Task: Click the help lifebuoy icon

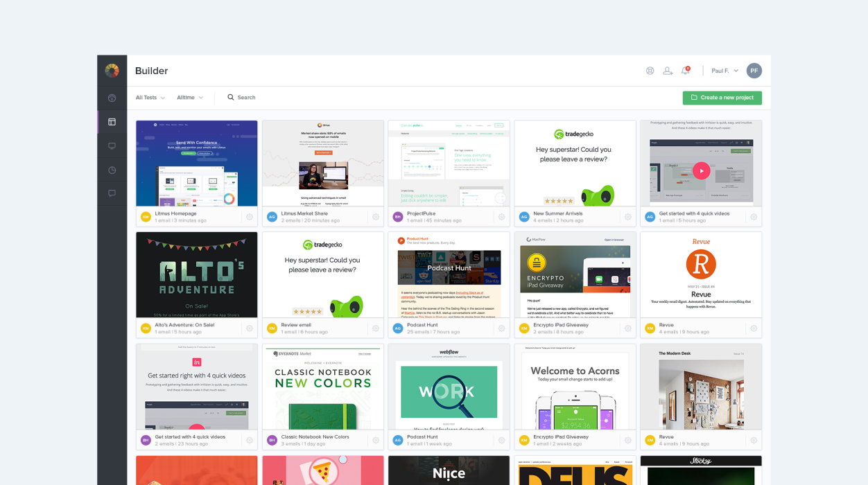Action: (650, 71)
